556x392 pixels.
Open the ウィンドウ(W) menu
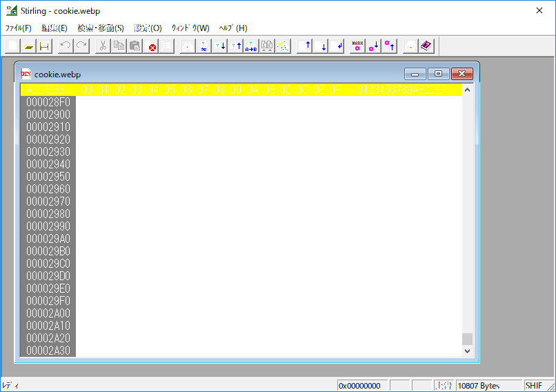click(190, 28)
